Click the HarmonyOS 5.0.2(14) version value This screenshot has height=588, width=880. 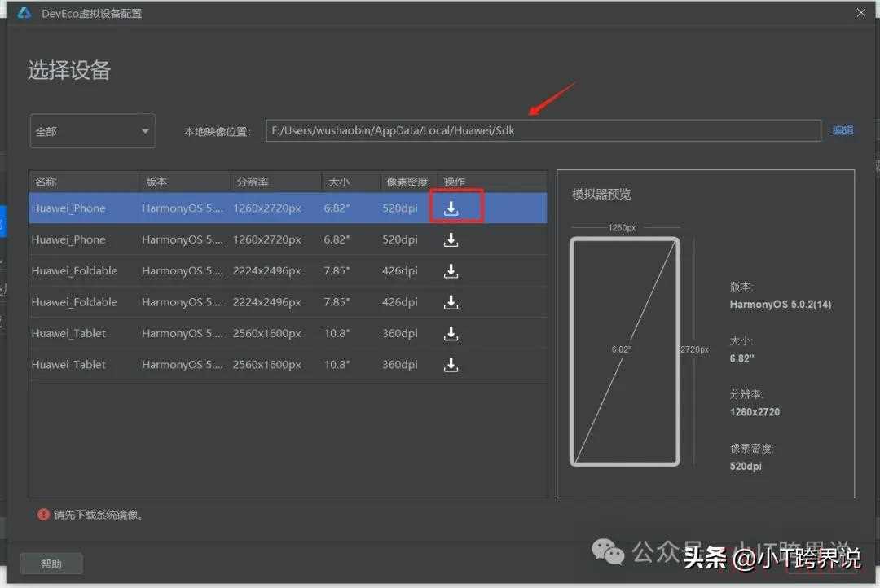point(780,305)
